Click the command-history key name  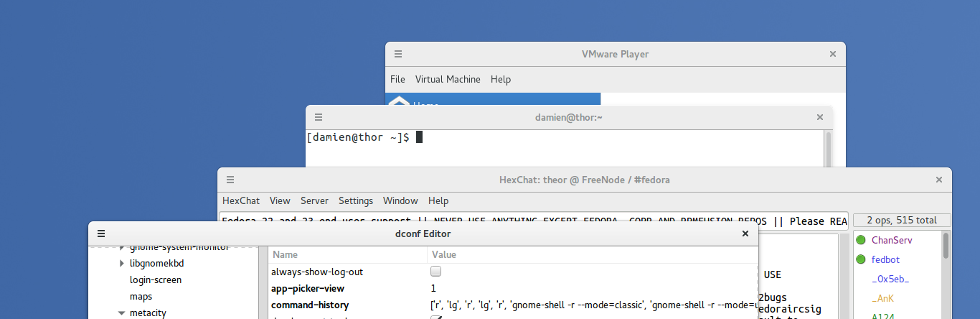(310, 305)
